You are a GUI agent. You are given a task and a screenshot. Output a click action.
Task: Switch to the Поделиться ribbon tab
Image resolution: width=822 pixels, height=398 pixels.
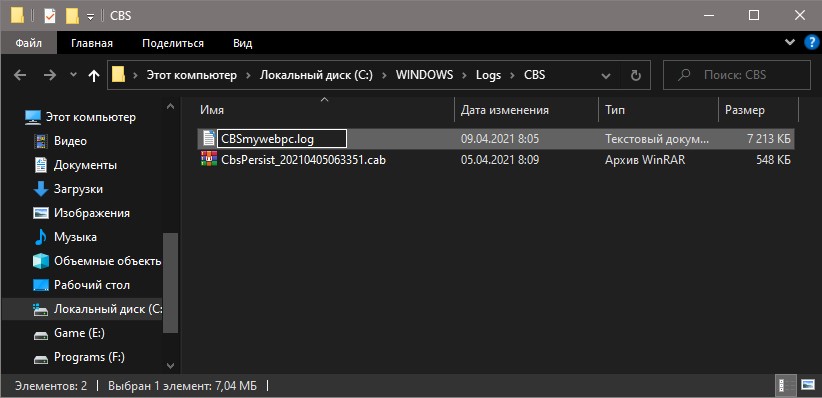(172, 43)
